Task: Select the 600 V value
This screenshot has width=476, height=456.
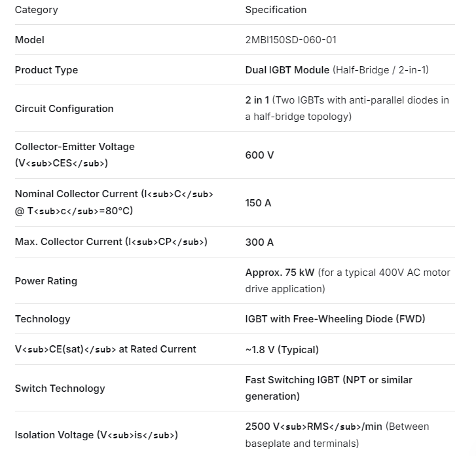Action: [259, 155]
